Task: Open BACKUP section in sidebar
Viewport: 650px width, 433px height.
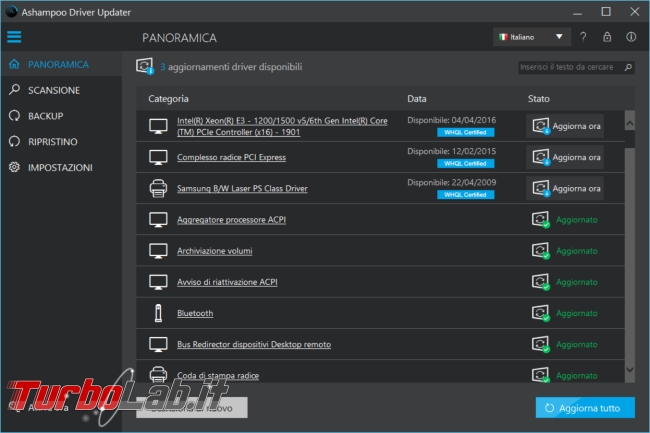Action: tap(61, 116)
